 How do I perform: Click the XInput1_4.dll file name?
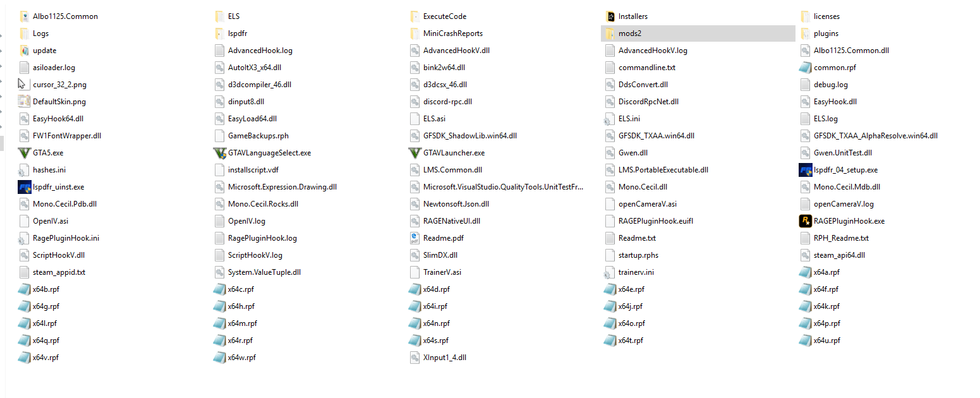[x=444, y=358]
